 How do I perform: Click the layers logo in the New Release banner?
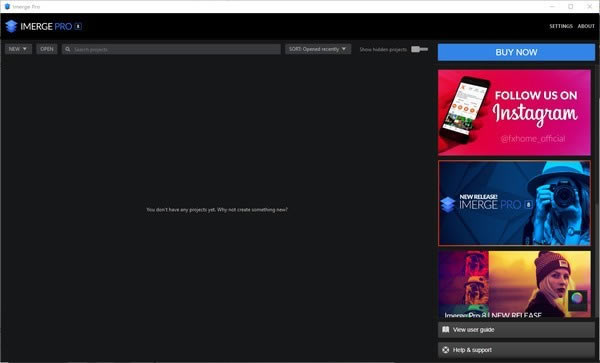(448, 204)
